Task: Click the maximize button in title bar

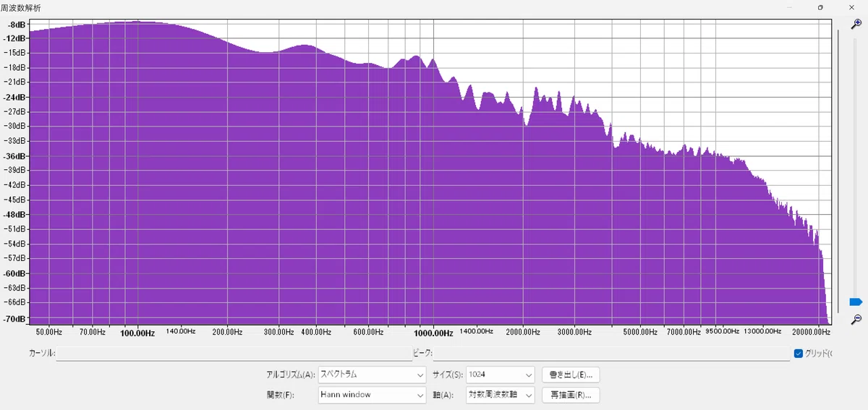Action: 820,7
